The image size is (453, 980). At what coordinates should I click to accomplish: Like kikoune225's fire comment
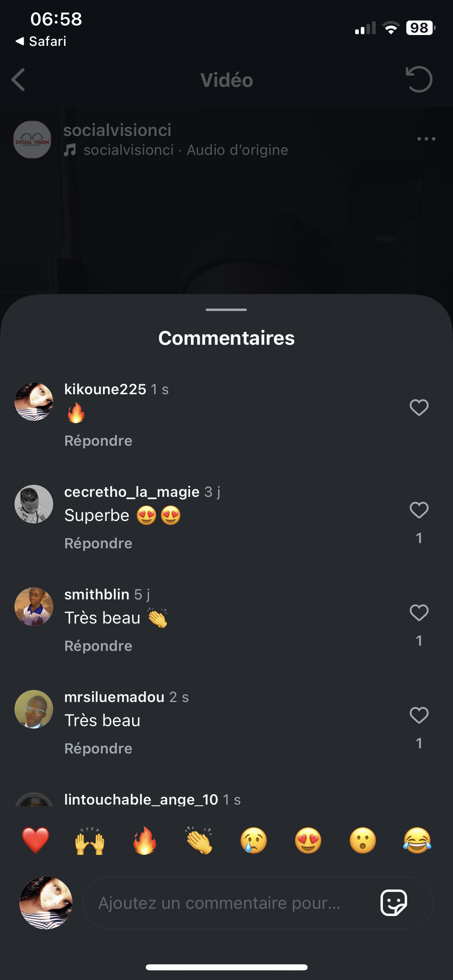point(419,408)
